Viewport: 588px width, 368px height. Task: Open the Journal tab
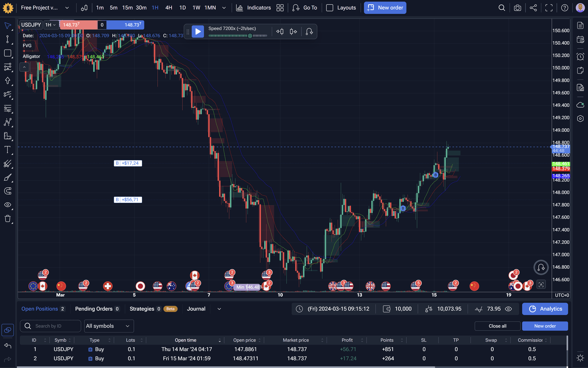tap(196, 309)
